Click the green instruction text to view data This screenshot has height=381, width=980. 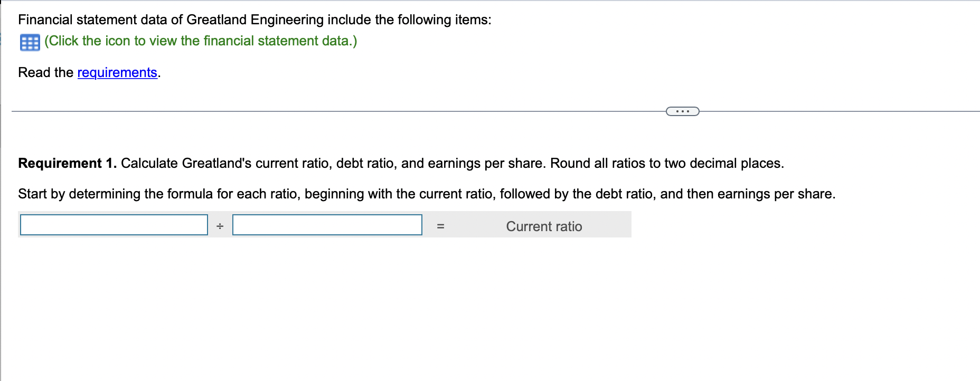[201, 41]
